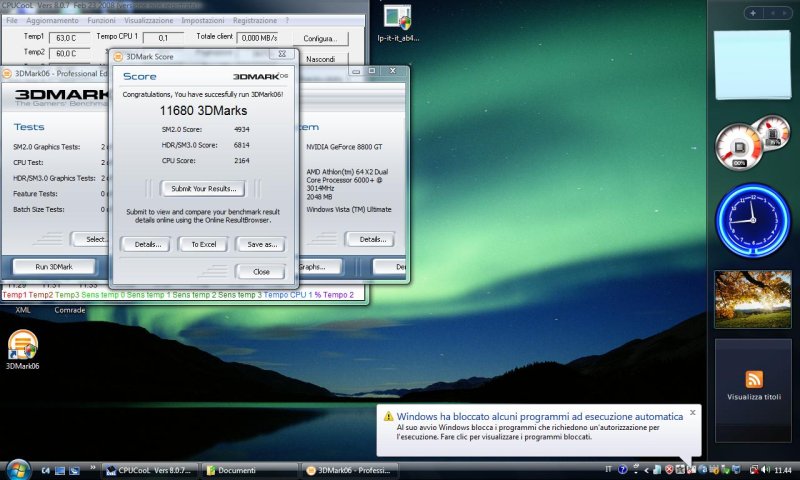Click the NVIDIA GeForce 8800 GT text
The width and height of the screenshot is (800, 480).
click(x=344, y=147)
